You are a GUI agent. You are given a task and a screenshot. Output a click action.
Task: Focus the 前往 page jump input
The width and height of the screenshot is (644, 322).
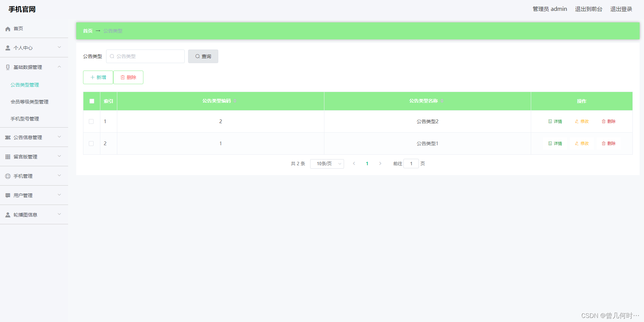pos(411,164)
